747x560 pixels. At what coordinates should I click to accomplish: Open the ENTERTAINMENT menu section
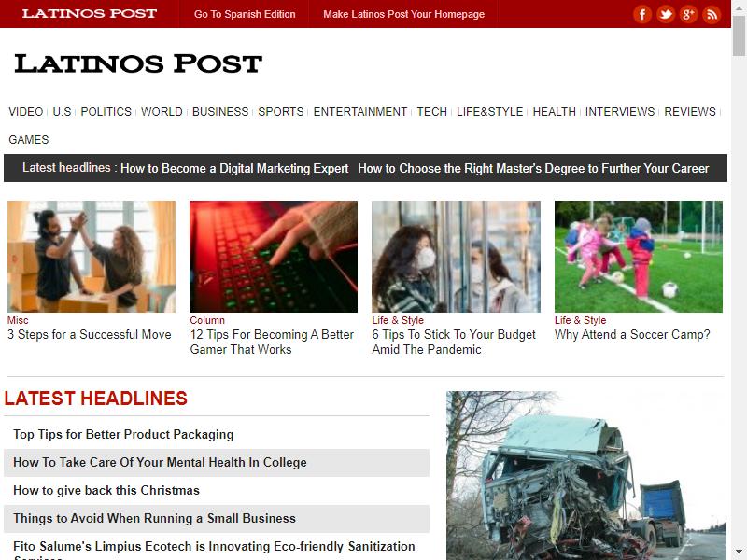point(359,111)
